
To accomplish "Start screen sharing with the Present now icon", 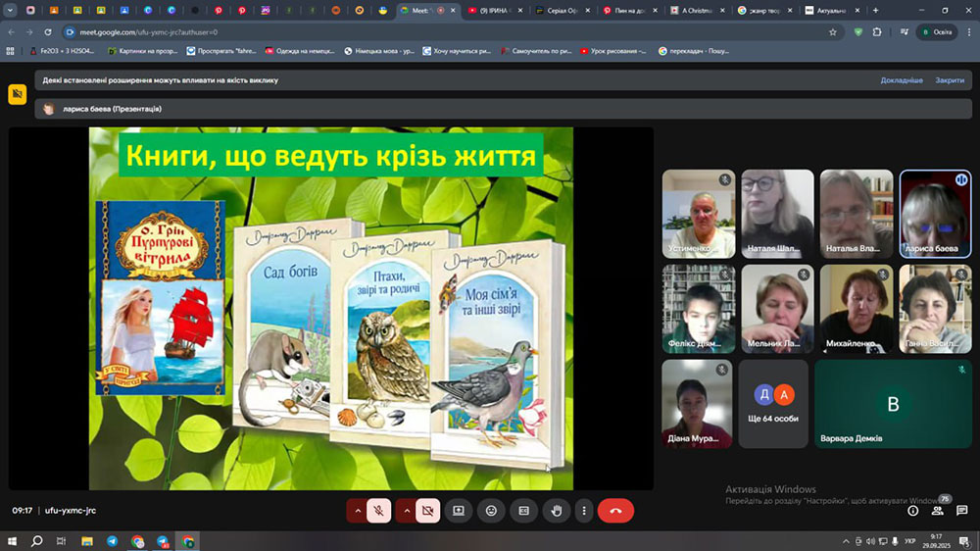I will click(459, 511).
